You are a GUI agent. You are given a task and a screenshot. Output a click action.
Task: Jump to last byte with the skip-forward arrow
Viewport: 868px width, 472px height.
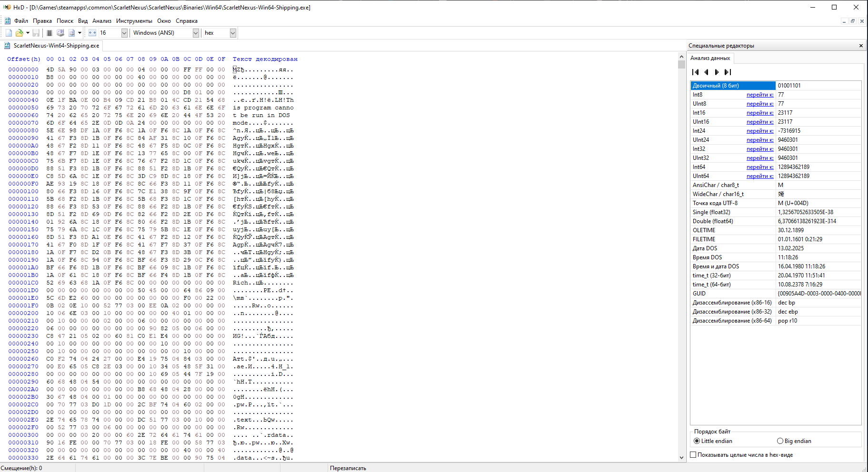pos(728,72)
